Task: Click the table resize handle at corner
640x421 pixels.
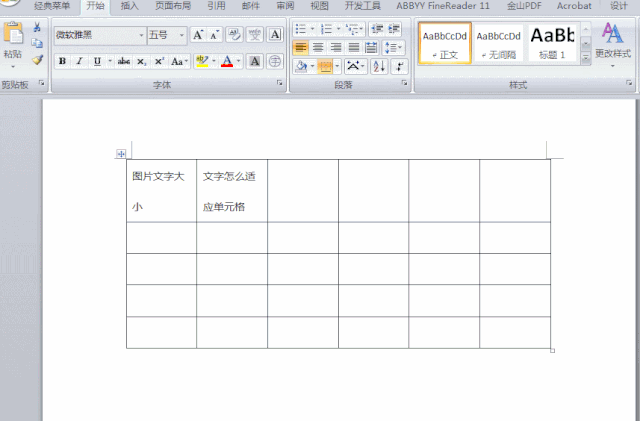Action: 552,350
